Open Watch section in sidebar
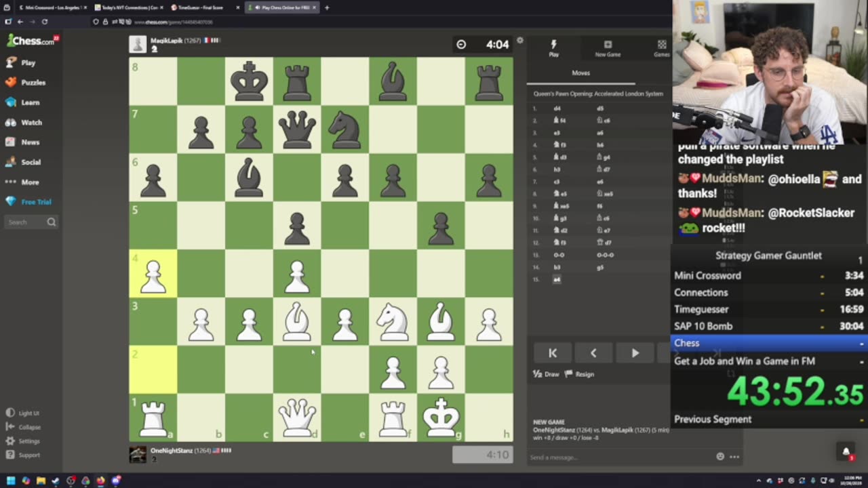Screen dimensions: 868x488 [x=24, y=122]
